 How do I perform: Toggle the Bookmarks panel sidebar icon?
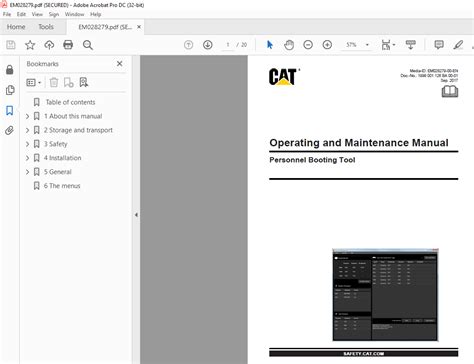(10, 110)
